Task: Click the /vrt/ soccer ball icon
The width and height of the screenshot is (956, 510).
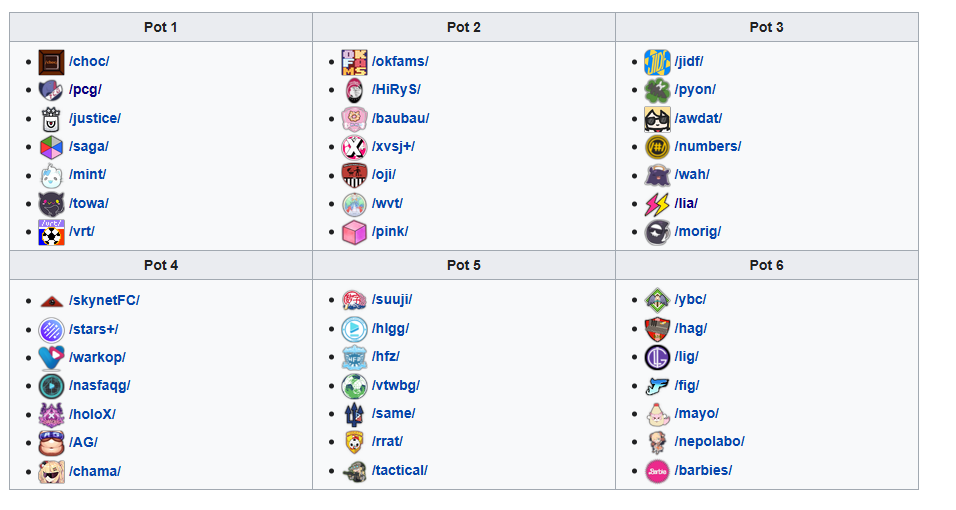Action: pos(51,232)
